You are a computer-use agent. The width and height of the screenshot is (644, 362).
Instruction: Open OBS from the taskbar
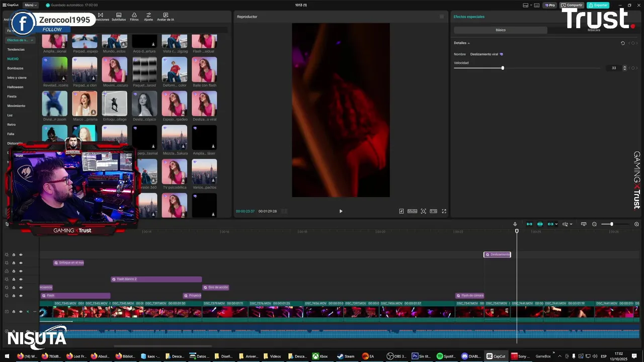(x=396, y=356)
